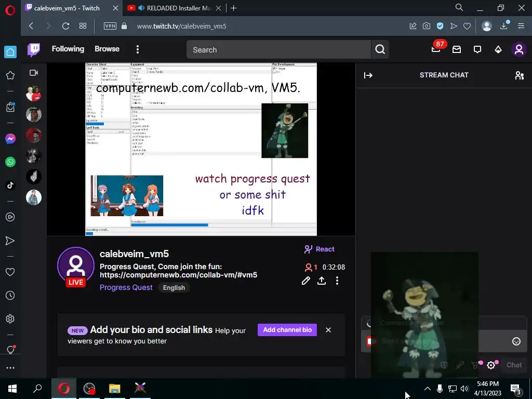532x399 pixels.
Task: Open Bookmarks star in Opera sidebar
Action: click(10, 75)
